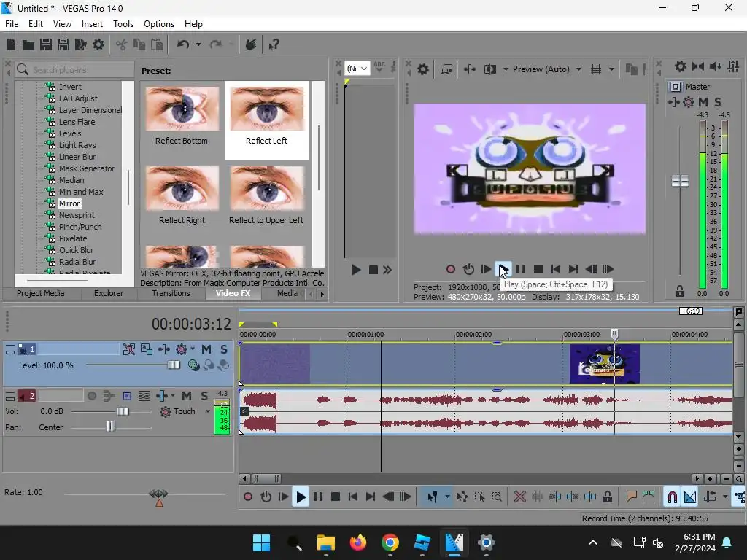Open edit tool selection dropdown arrow
Viewport: 747px width, 560px height.
(447, 497)
